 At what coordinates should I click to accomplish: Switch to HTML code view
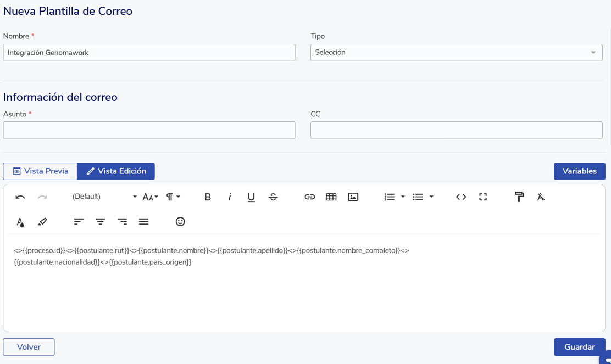[461, 197]
